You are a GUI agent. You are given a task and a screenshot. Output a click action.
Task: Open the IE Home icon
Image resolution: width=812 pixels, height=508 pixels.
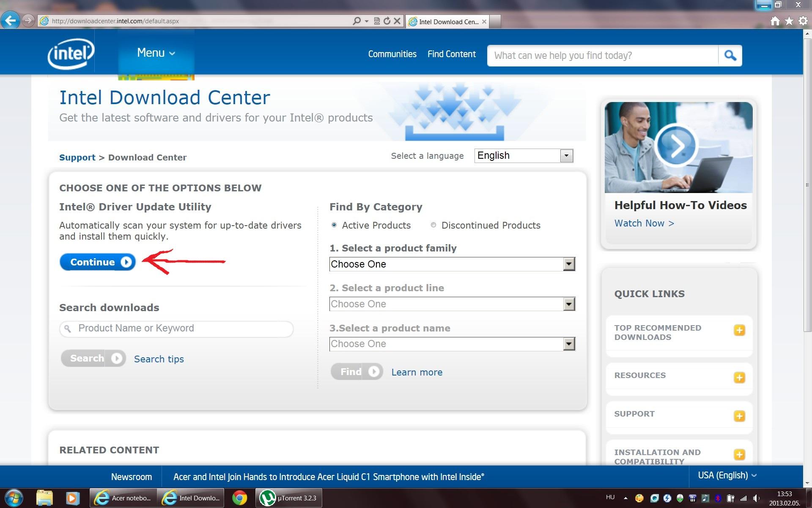click(x=775, y=21)
